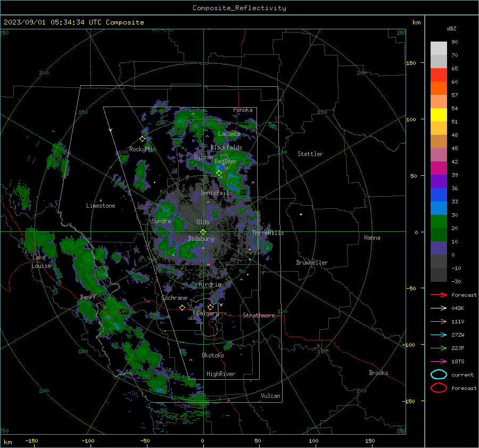479x448 pixels.
Task: Select the light gray 70–80 dBZ swatch
Action: 439,48
